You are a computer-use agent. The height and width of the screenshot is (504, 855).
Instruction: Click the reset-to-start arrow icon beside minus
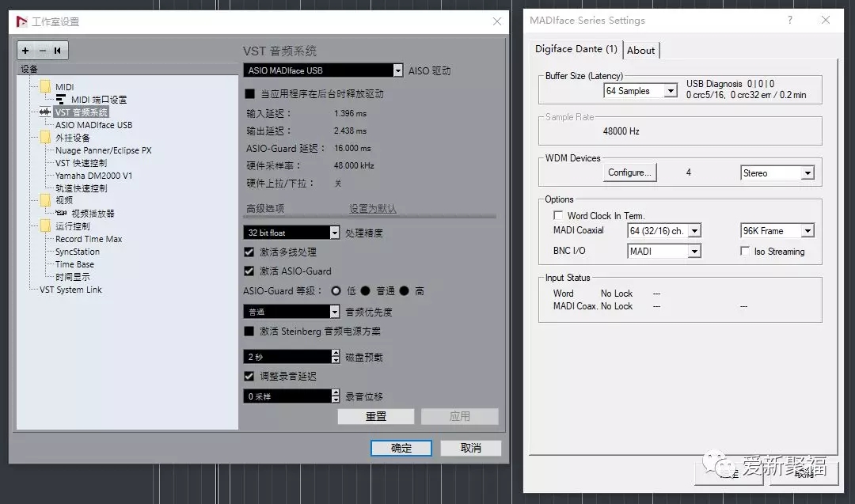click(58, 51)
